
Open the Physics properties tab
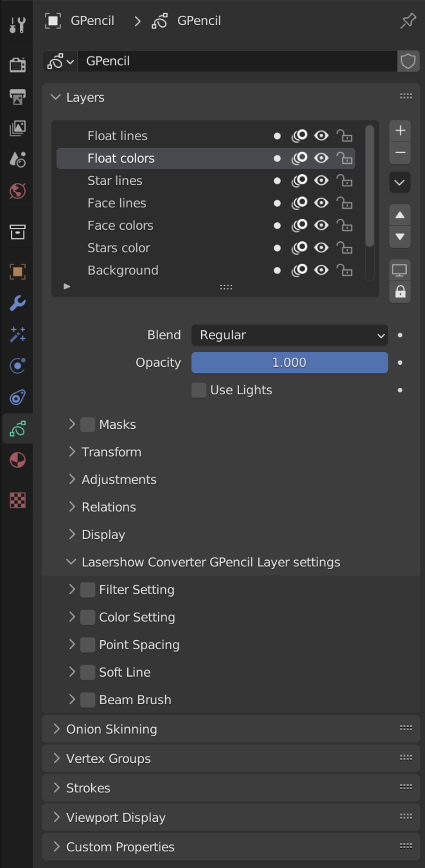tap(17, 366)
